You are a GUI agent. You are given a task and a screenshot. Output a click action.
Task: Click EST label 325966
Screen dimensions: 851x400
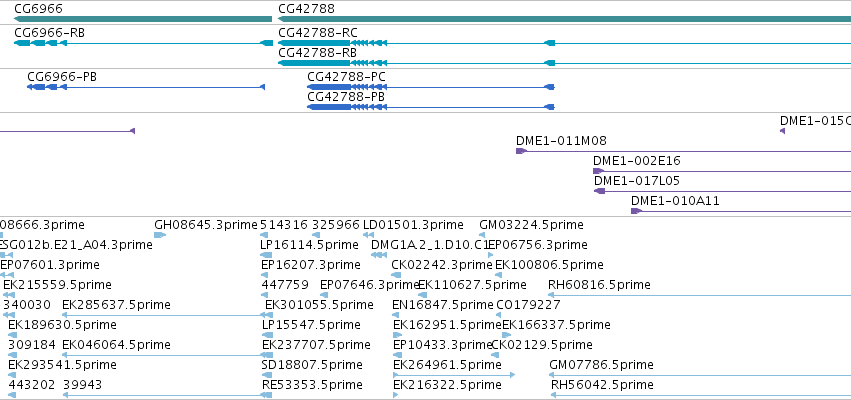point(336,225)
